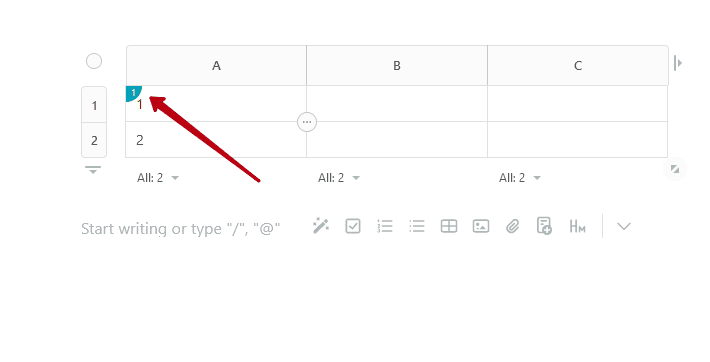Screen dimensions: 710x362
Task: Insert a numbered list
Action: click(x=385, y=226)
